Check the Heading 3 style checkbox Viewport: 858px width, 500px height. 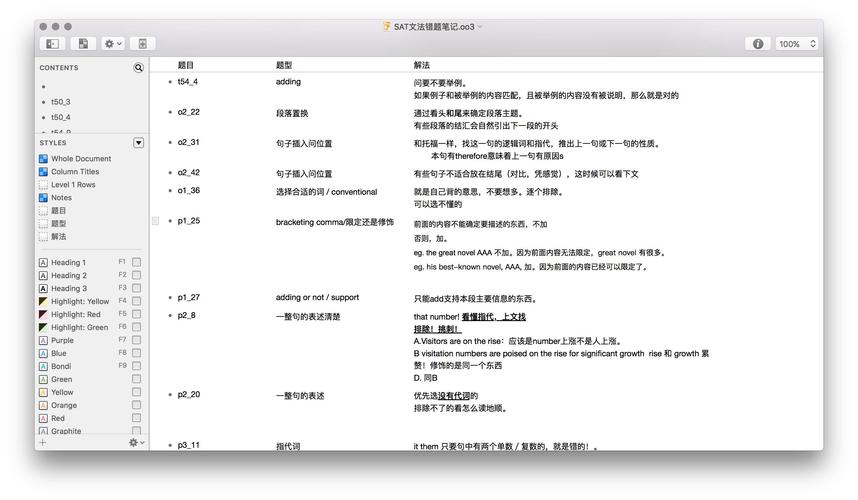pyautogui.click(x=137, y=288)
